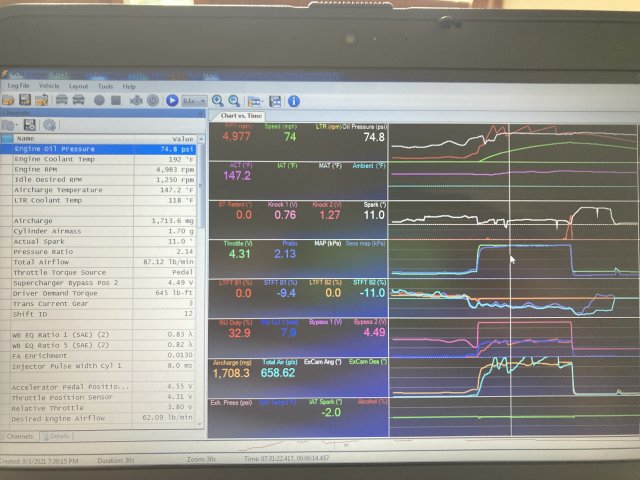Click the blue play log button
The width and height of the screenshot is (640, 480).
[x=172, y=100]
